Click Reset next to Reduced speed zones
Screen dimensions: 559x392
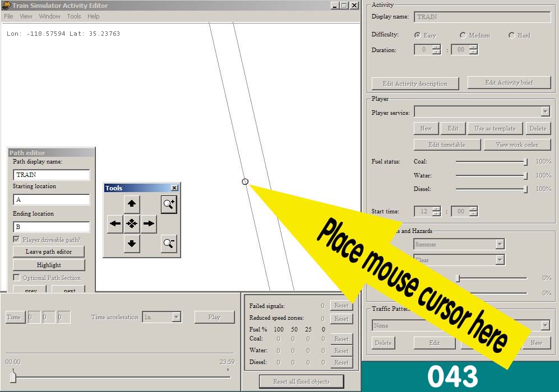point(341,319)
